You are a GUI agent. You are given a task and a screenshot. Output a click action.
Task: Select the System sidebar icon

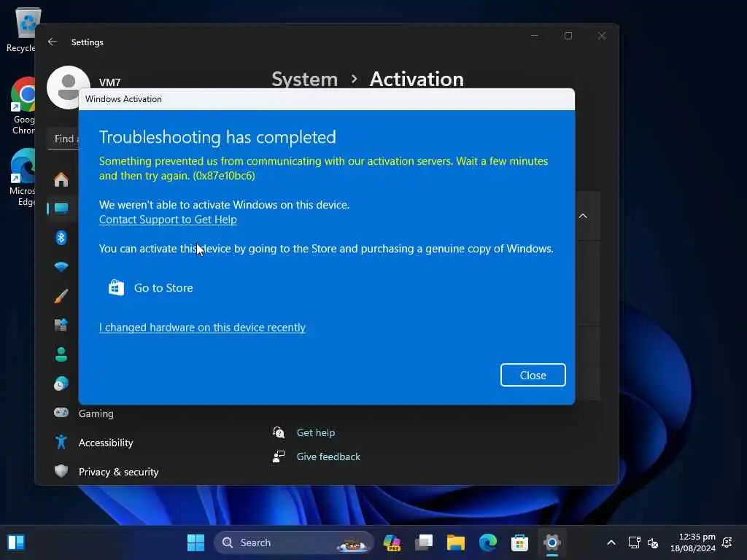(61, 209)
